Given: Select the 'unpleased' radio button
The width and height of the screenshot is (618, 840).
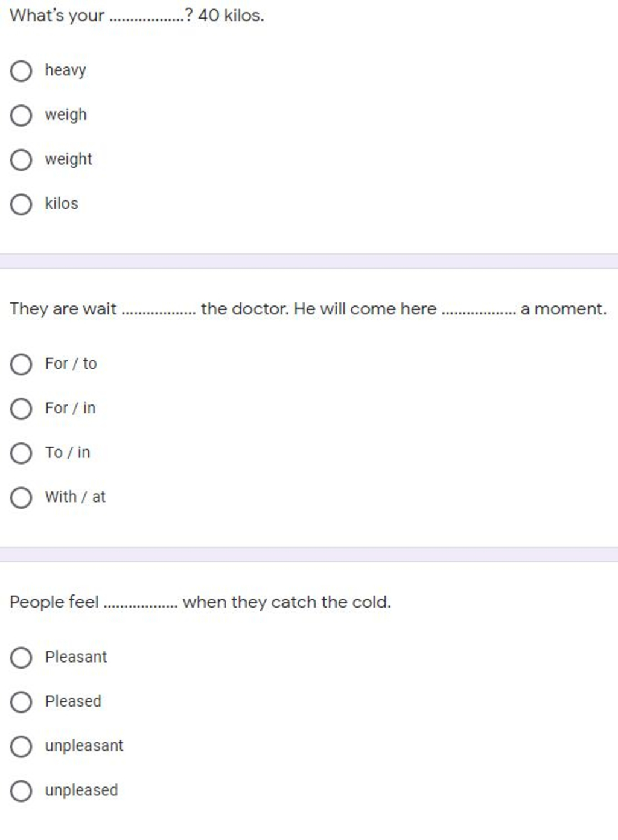Looking at the screenshot, I should click(21, 791).
